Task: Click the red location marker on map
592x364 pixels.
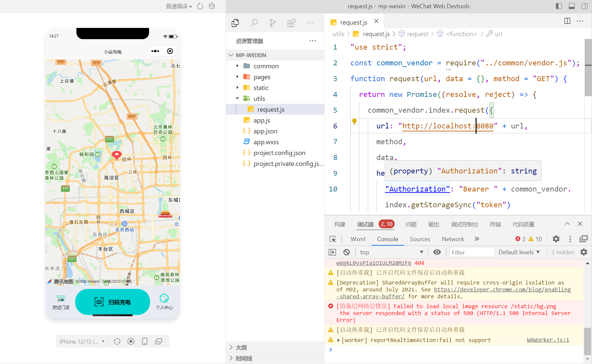Action: click(x=117, y=155)
